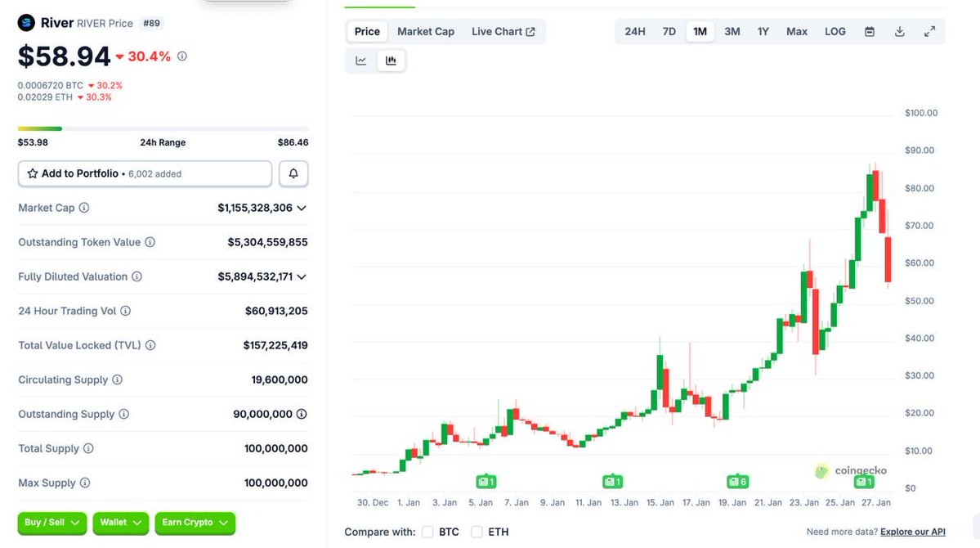Open the Buy / Sell dropdown

click(x=51, y=523)
